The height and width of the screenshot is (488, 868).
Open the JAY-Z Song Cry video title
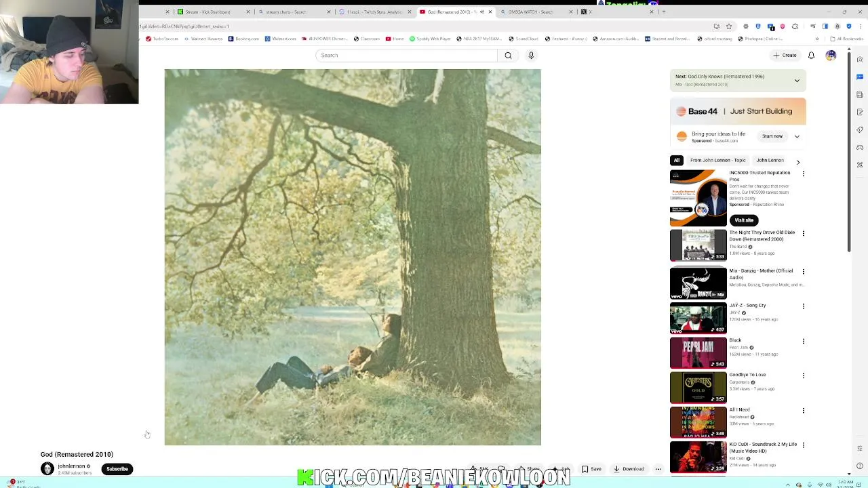[747, 306]
